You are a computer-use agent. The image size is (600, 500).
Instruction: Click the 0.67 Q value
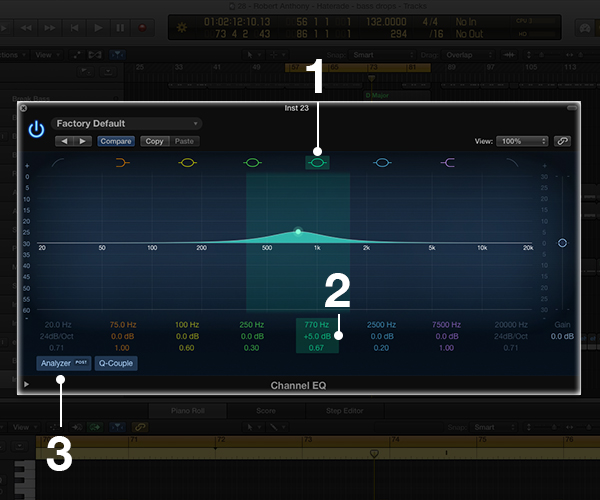tap(316, 348)
